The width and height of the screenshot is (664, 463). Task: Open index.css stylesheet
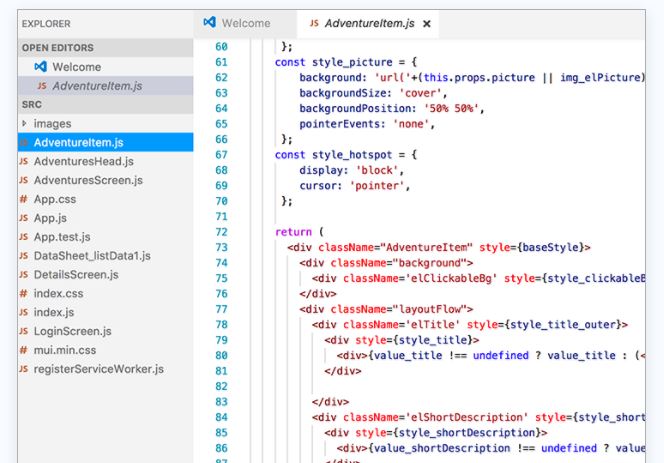click(105, 294)
